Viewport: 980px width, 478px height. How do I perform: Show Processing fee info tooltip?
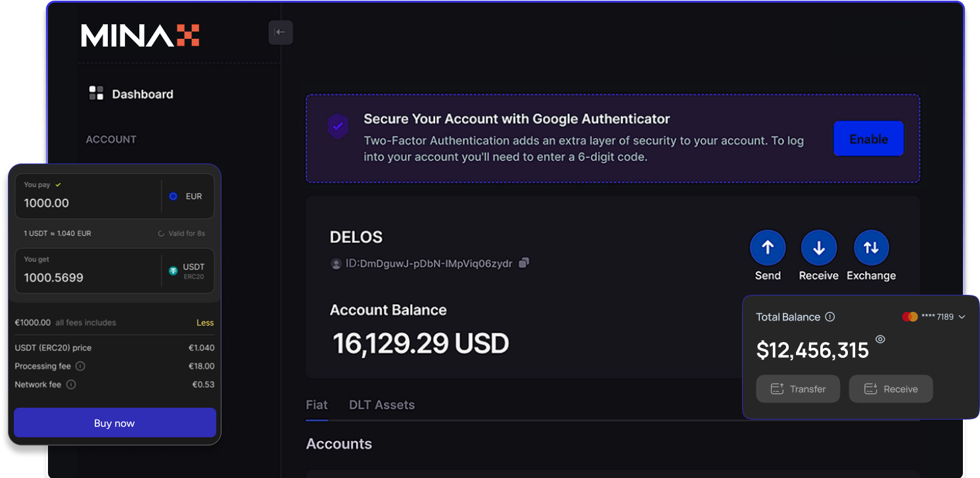tap(80, 366)
